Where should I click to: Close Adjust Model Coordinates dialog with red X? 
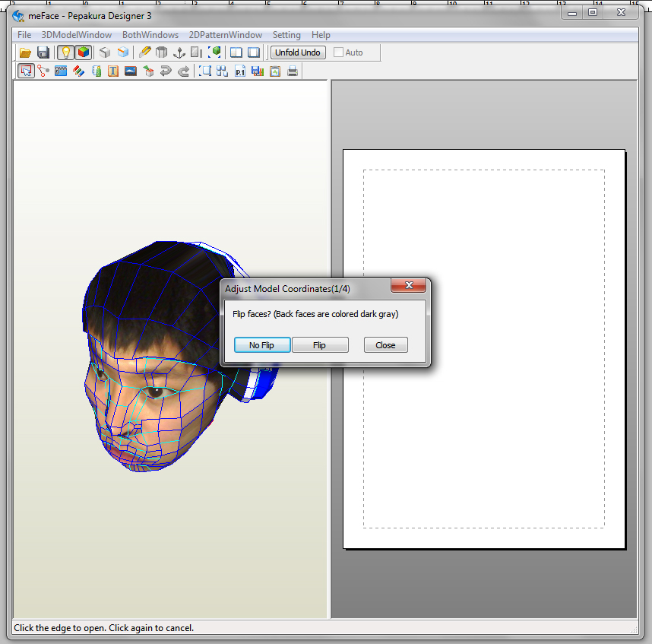pyautogui.click(x=409, y=285)
